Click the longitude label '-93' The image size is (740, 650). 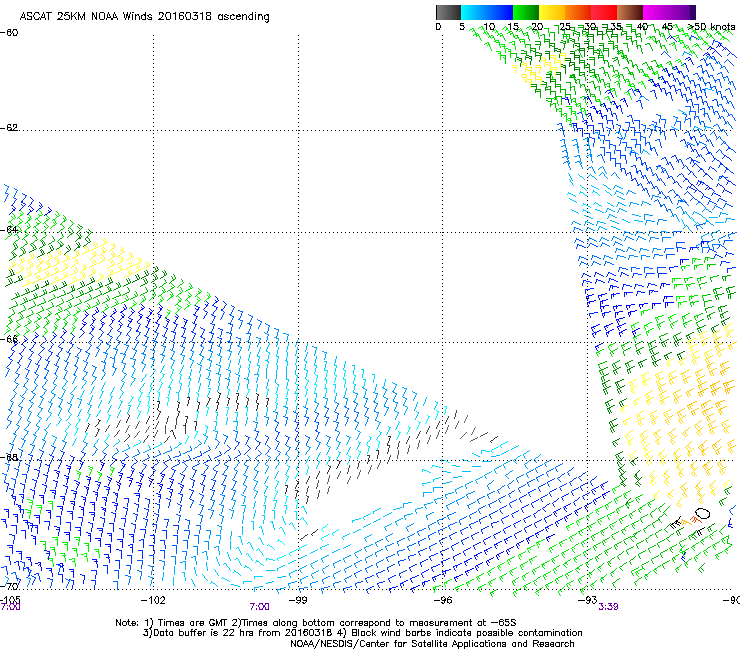pyautogui.click(x=588, y=600)
